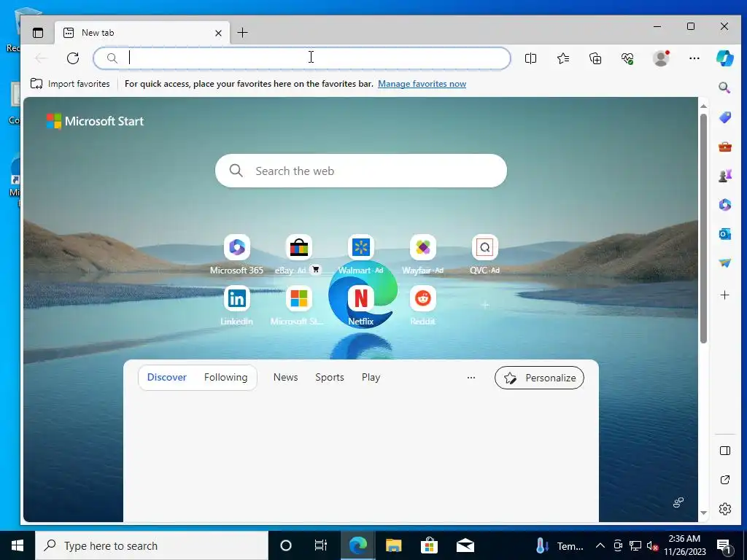This screenshot has height=560, width=747.
Task: Click Import favorites button
Action: tap(70, 84)
